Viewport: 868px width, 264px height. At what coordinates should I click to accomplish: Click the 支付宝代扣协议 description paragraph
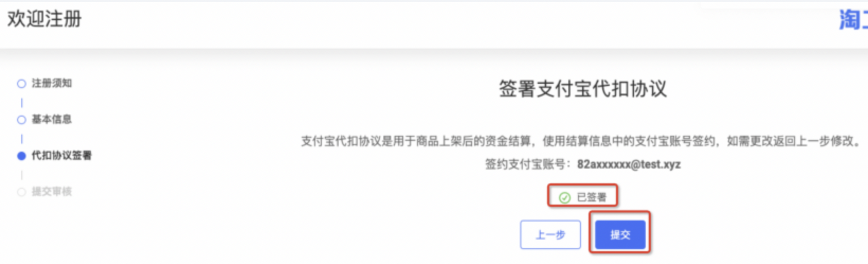pyautogui.click(x=581, y=141)
